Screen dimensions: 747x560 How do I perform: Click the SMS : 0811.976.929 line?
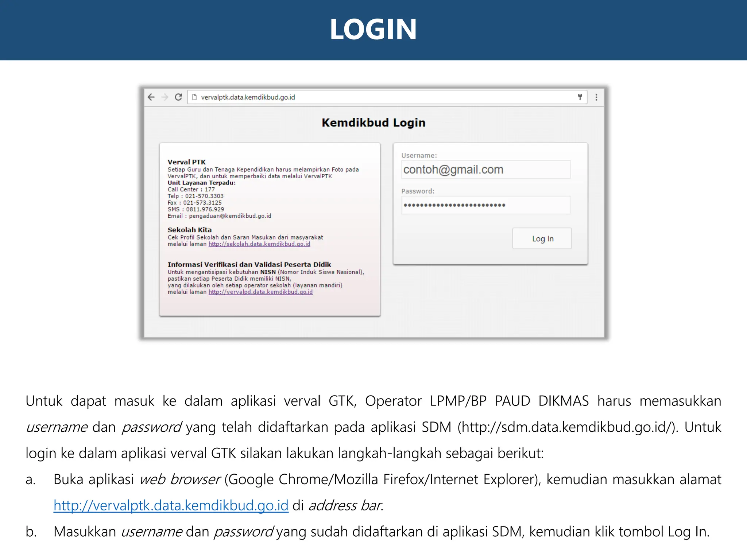point(196,209)
